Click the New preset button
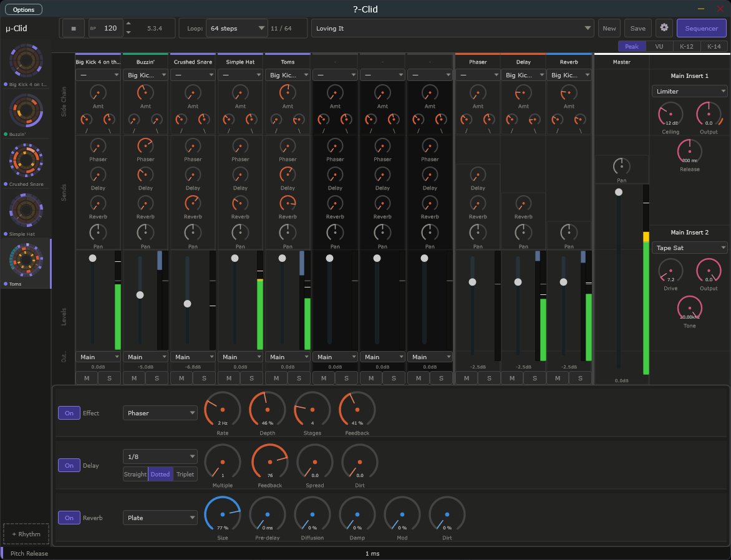This screenshot has width=731, height=560. pos(609,29)
